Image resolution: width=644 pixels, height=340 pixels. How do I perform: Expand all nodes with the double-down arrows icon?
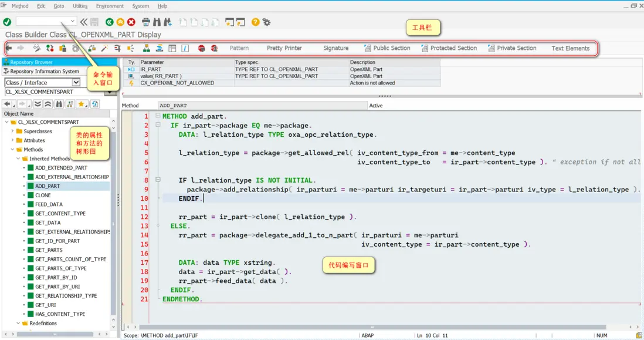[38, 104]
